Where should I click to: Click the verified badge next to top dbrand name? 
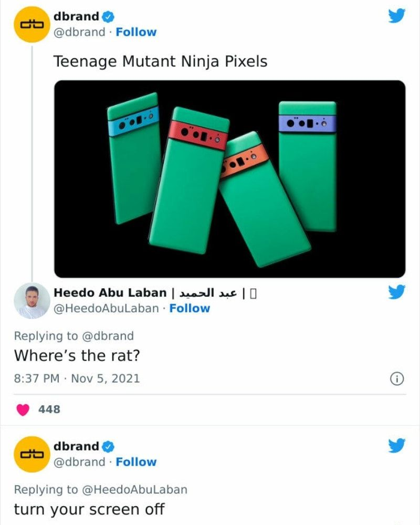(x=108, y=16)
